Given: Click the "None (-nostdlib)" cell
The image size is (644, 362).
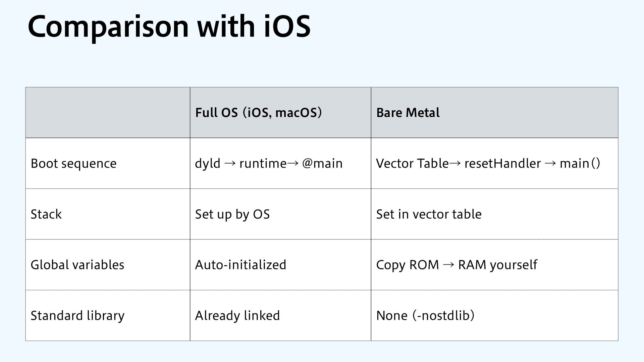Looking at the screenshot, I should 425,315.
